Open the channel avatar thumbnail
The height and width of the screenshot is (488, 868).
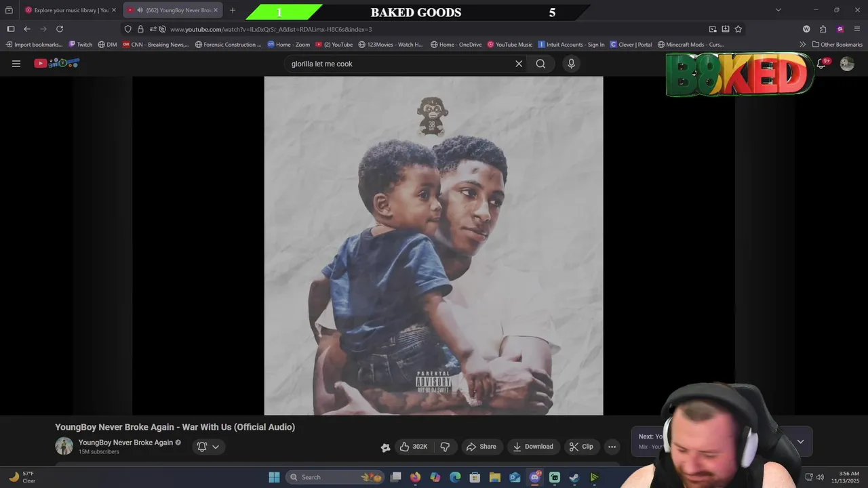(x=64, y=446)
